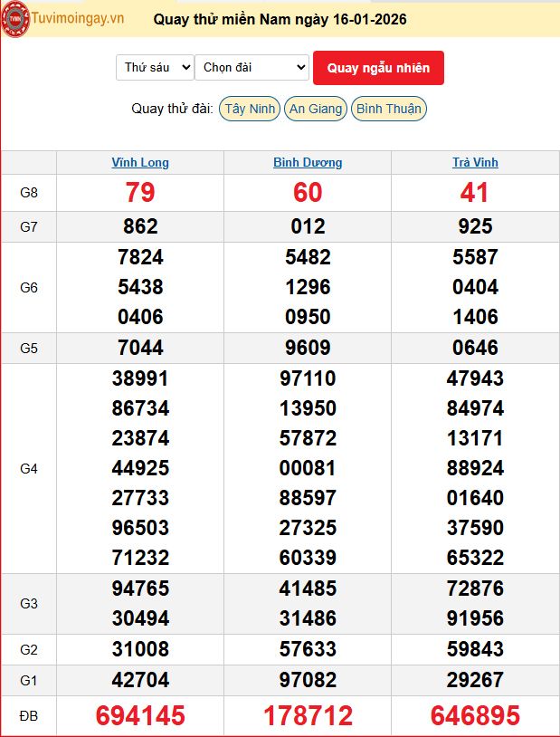Select Bình Dương special prize 178712

click(x=308, y=716)
